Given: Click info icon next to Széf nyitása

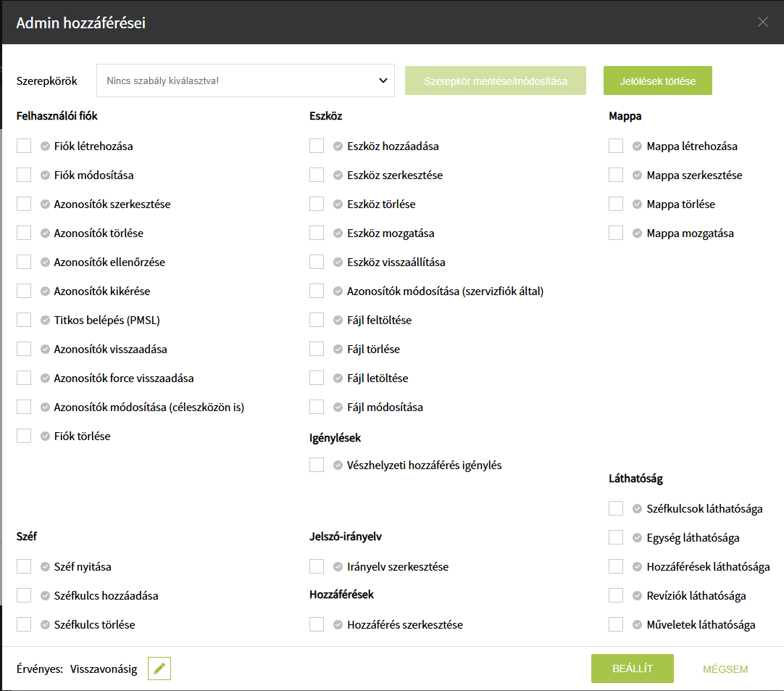Looking at the screenshot, I should (x=45, y=567).
